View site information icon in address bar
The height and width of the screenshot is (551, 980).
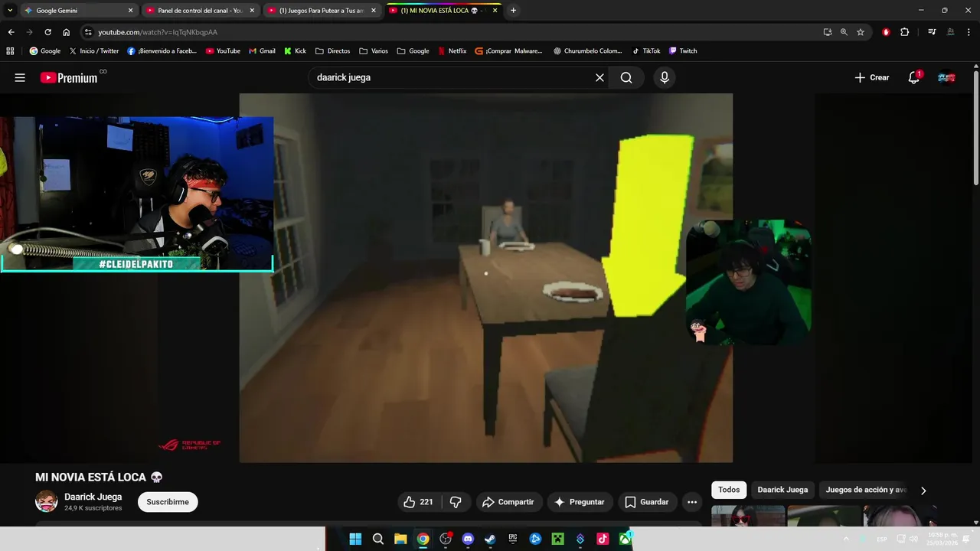coord(88,32)
